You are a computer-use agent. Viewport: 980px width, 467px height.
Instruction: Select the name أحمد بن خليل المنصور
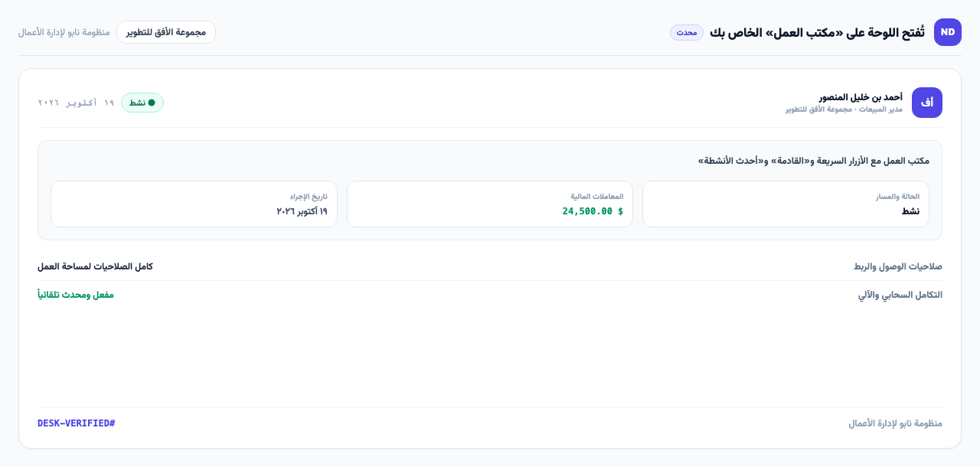point(861,97)
